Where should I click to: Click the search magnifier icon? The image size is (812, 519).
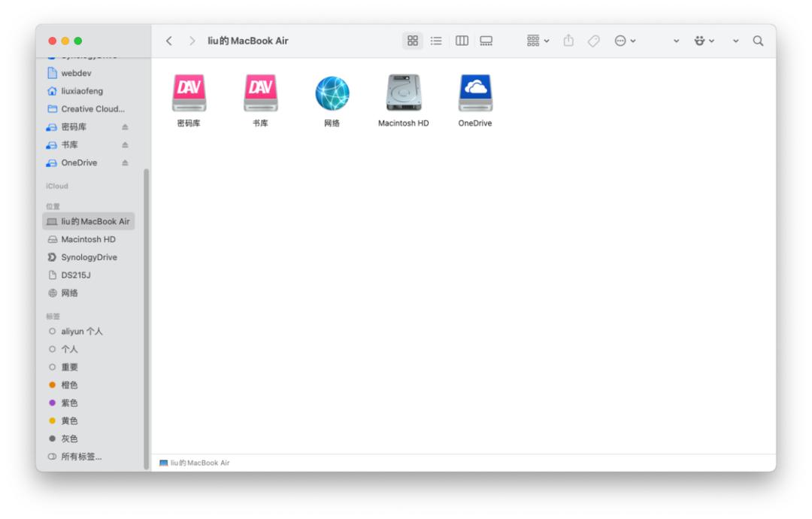pyautogui.click(x=758, y=41)
